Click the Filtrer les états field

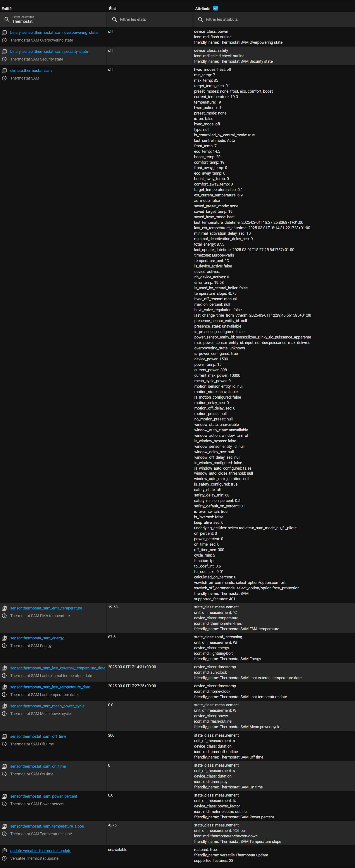click(150, 19)
